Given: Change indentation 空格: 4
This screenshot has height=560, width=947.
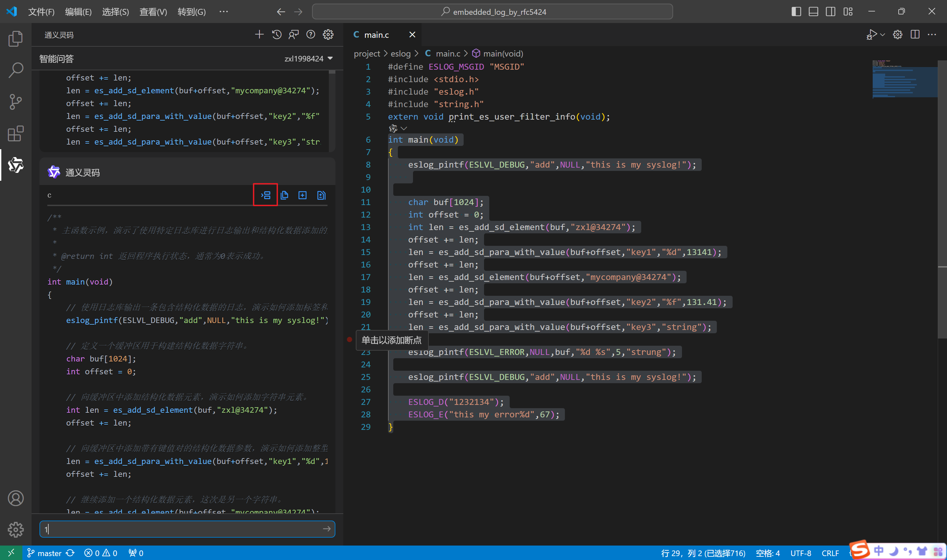Looking at the screenshot, I should [x=768, y=553].
